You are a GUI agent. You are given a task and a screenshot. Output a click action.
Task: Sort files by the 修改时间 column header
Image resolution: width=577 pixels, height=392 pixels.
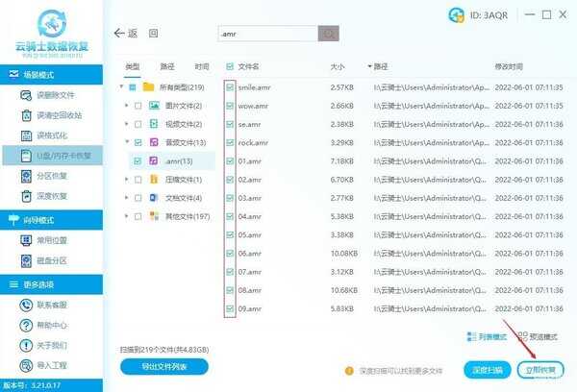pyautogui.click(x=509, y=66)
